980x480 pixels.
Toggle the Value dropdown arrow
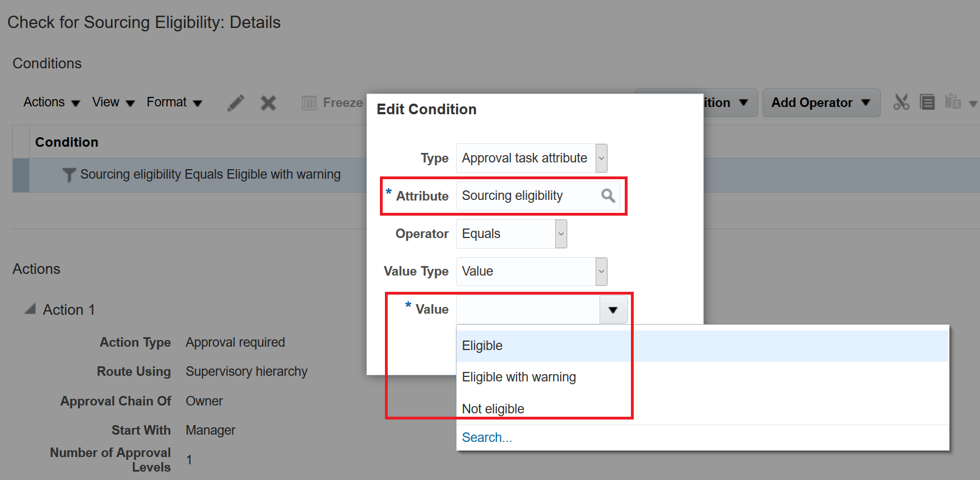[613, 310]
